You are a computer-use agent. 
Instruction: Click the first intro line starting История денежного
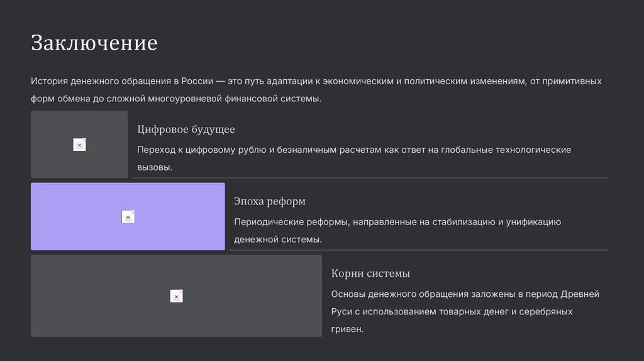pos(316,81)
